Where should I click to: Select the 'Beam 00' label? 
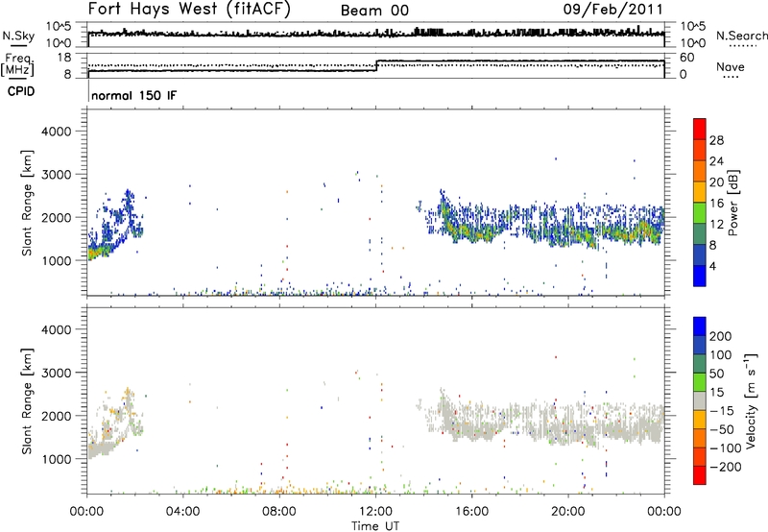tap(374, 11)
